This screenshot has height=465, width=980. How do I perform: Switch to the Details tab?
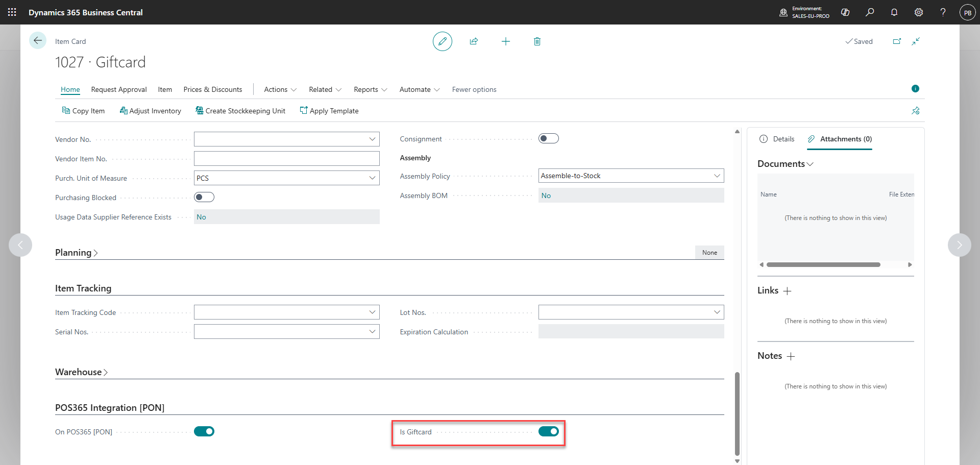point(777,139)
